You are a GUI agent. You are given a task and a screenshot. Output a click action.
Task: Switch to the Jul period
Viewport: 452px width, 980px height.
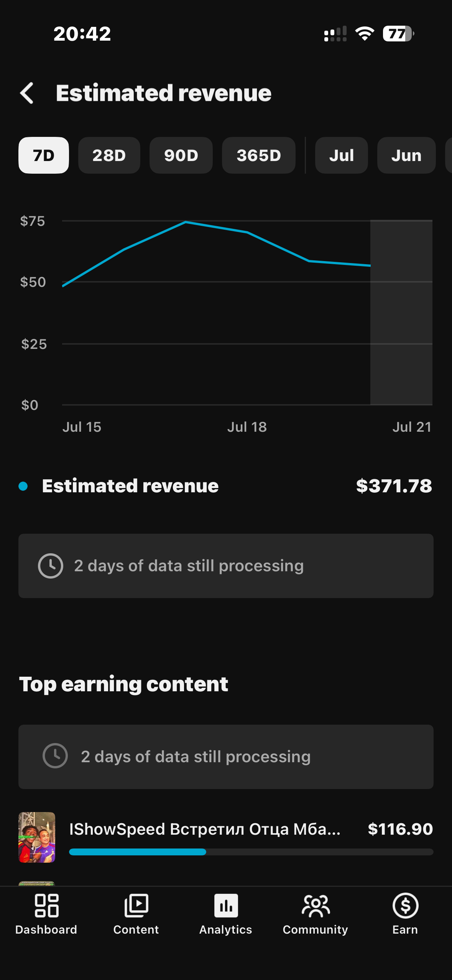342,155
